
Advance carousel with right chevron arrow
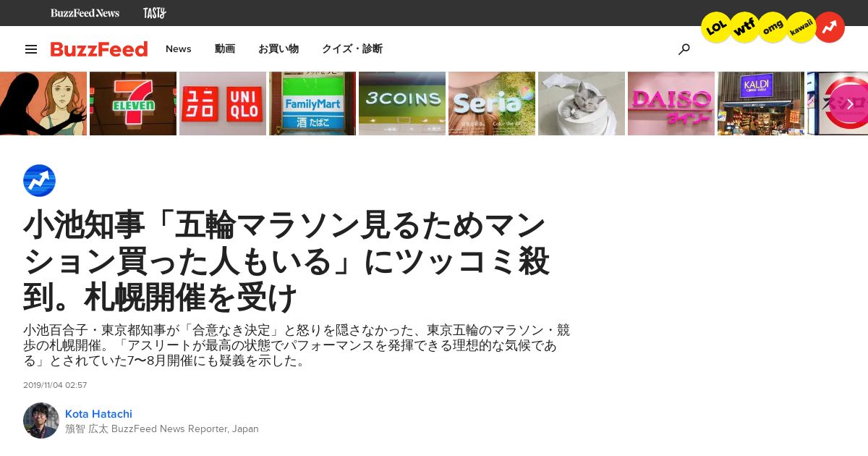coord(850,104)
